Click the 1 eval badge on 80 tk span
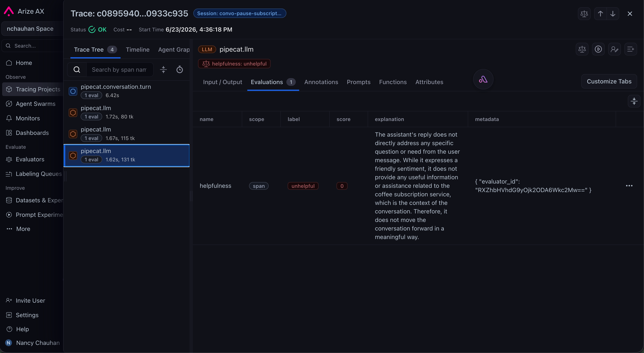The width and height of the screenshot is (644, 353). (x=91, y=117)
